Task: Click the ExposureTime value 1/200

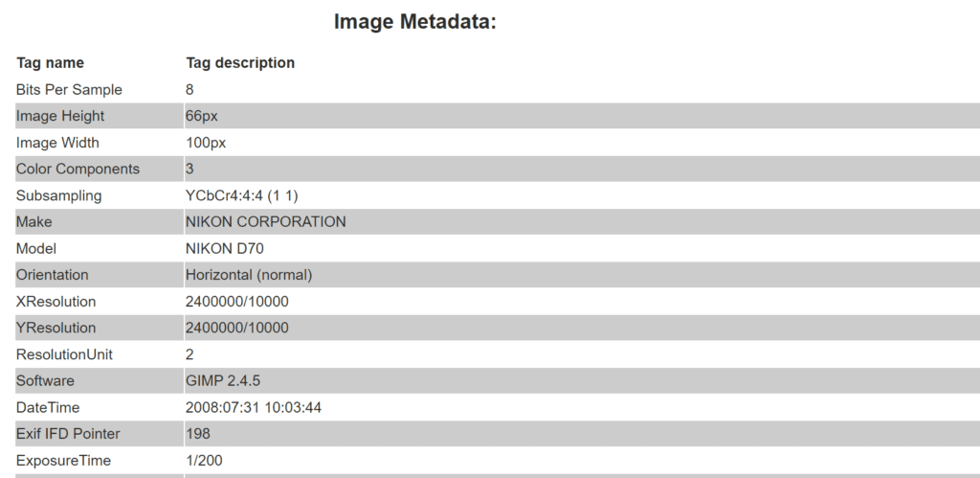Action: point(203,461)
